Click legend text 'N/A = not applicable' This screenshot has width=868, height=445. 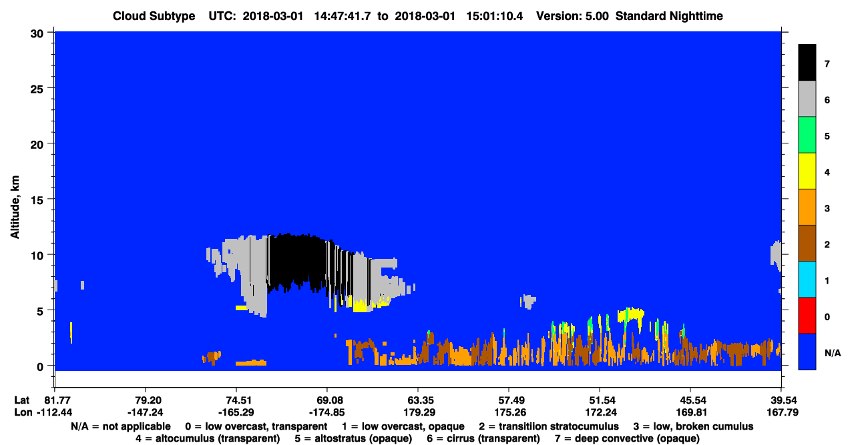click(121, 426)
